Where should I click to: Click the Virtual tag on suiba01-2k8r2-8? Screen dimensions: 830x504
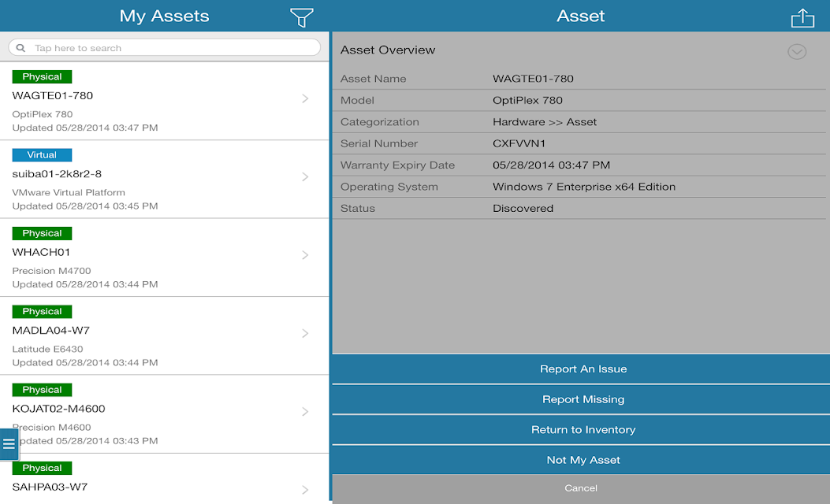[x=42, y=155]
